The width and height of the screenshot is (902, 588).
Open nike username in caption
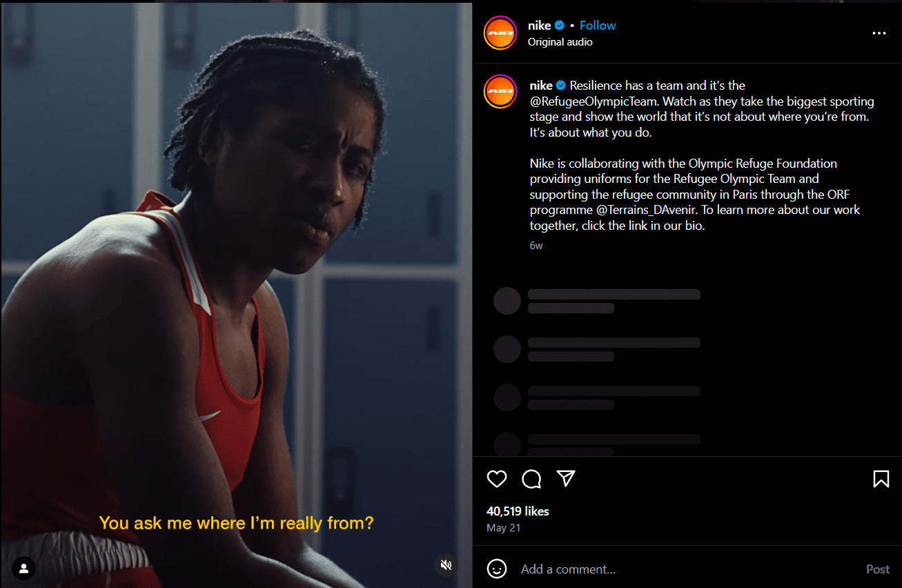(x=541, y=86)
